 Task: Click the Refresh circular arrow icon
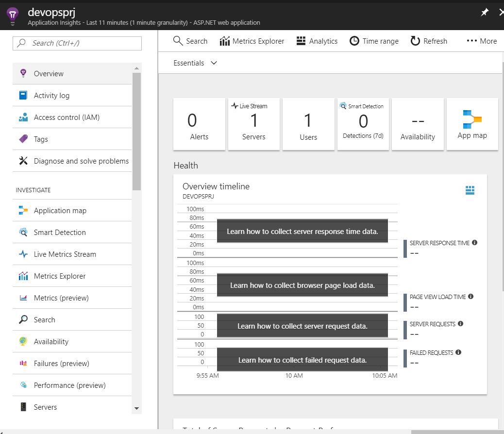[415, 41]
